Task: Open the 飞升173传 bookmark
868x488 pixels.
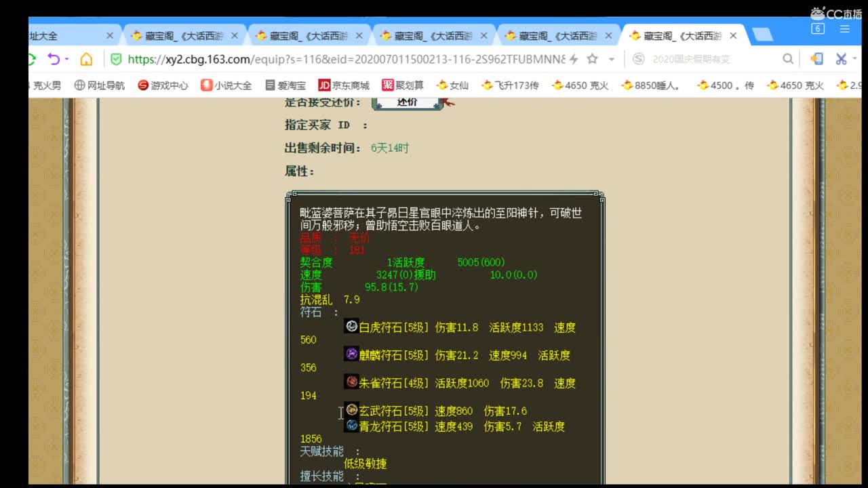Action: click(x=510, y=85)
